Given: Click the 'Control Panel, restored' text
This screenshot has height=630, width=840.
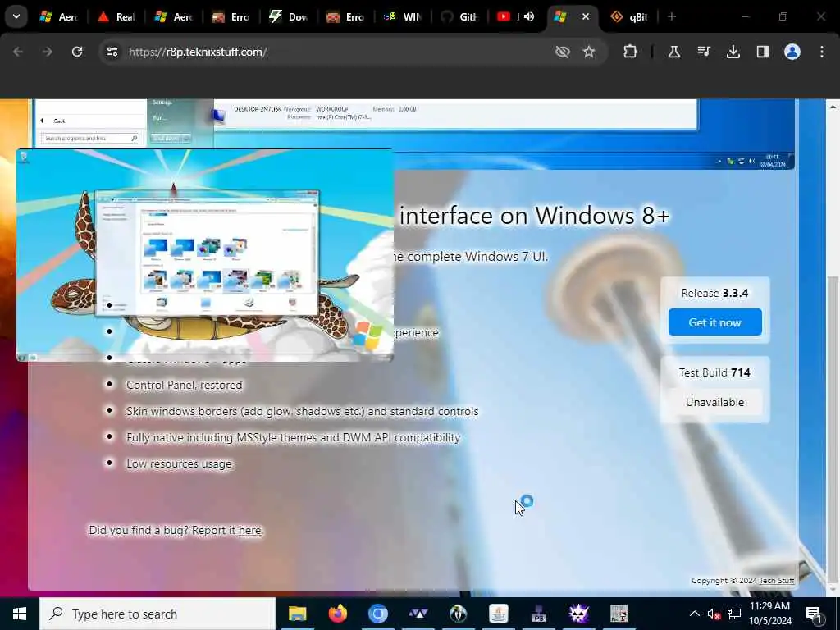Looking at the screenshot, I should click(185, 386).
